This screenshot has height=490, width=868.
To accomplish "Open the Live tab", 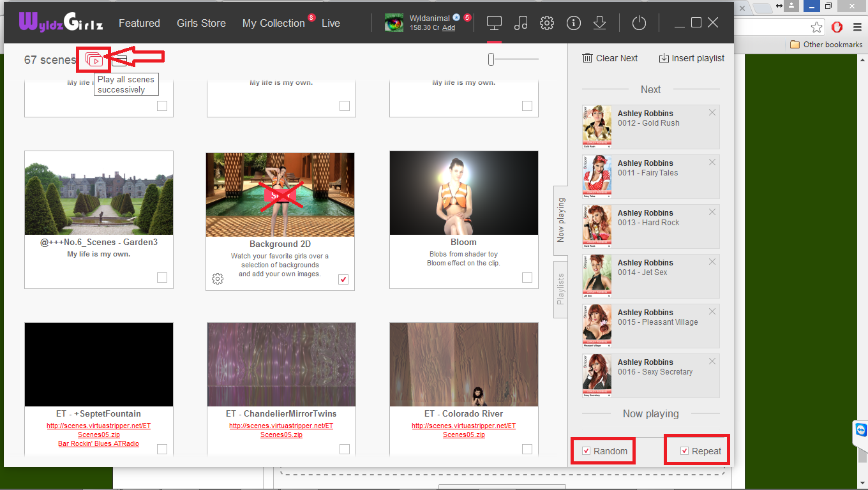I will click(x=331, y=23).
